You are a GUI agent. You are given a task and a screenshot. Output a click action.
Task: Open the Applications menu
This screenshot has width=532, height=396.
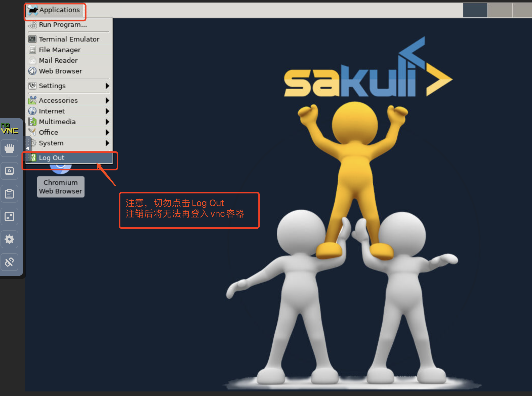click(x=55, y=10)
